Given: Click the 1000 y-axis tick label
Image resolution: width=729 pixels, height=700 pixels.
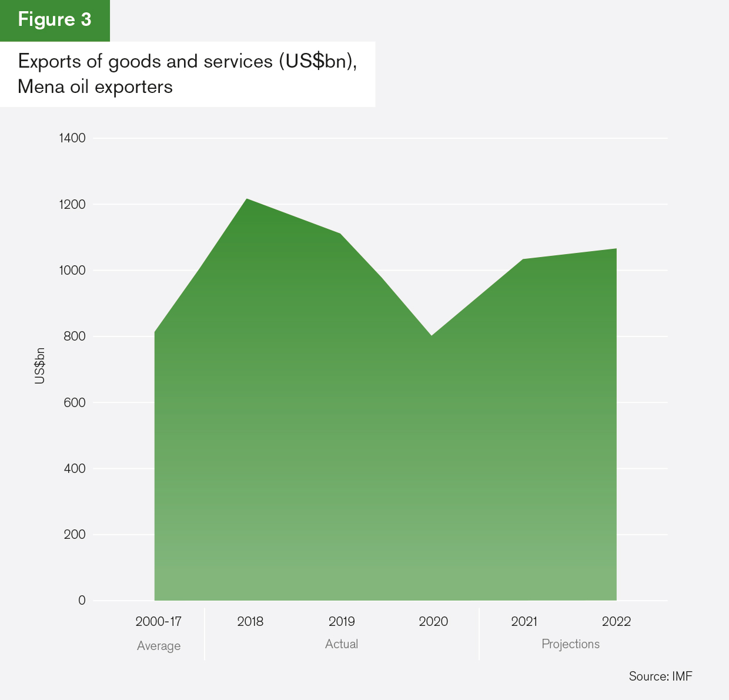Looking at the screenshot, I should click(x=72, y=271).
